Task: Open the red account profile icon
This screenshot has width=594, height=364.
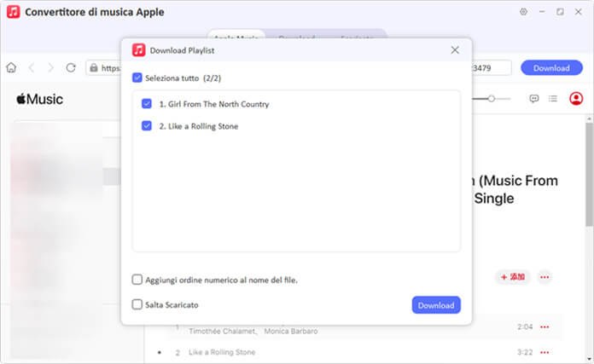Action: (576, 99)
